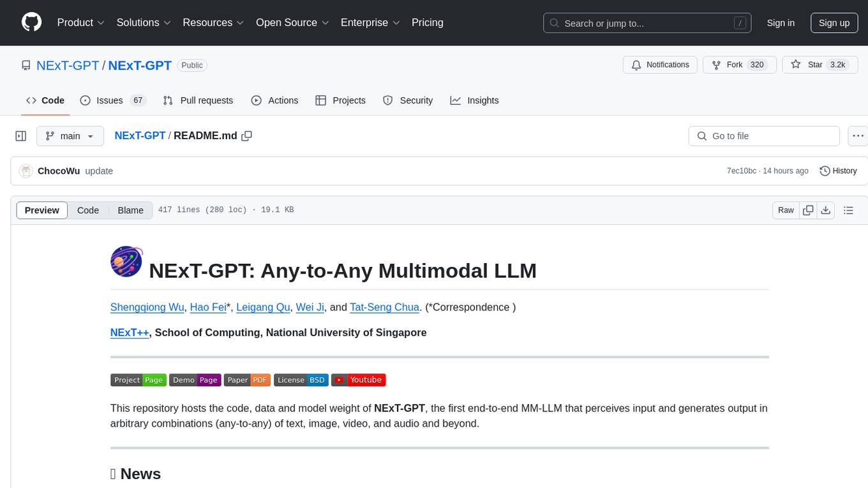The height and width of the screenshot is (488, 868).
Task: Toggle the file tree side panel
Action: tap(20, 136)
